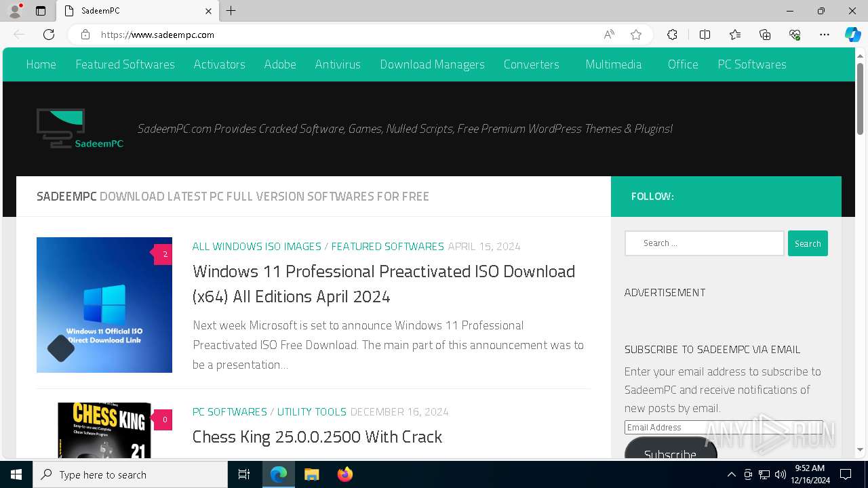Open File Explorer from taskbar
This screenshot has height=488, width=868.
point(312,474)
